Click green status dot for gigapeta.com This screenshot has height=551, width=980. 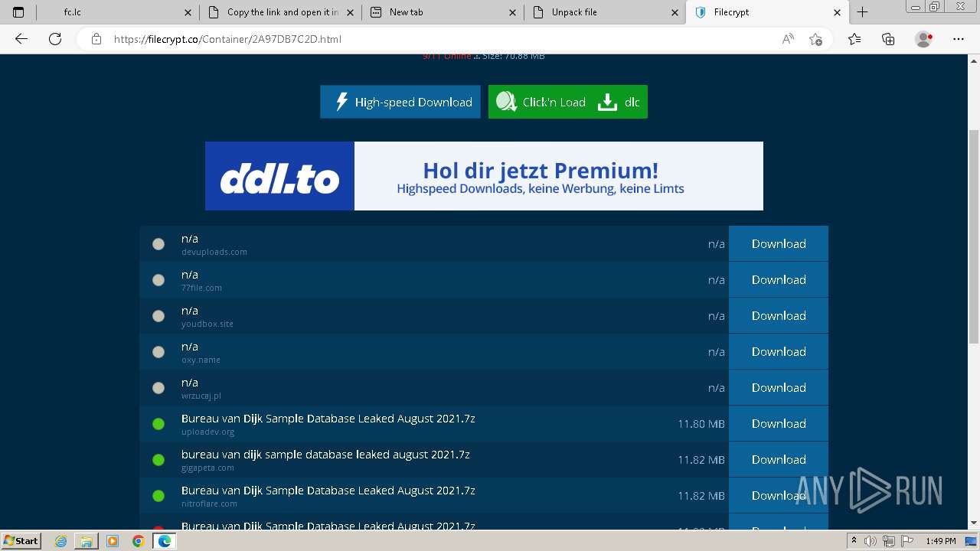(158, 460)
